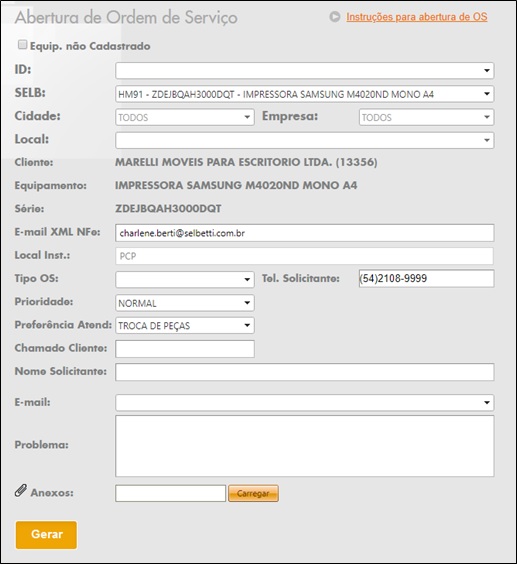
Task: Open the ID dropdown
Action: [304, 70]
